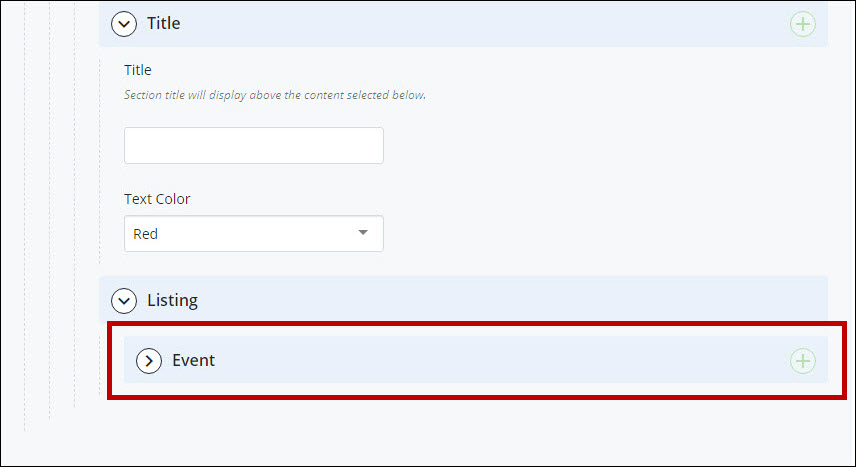Collapse the Title section chevron
856x467 pixels.
click(x=124, y=24)
